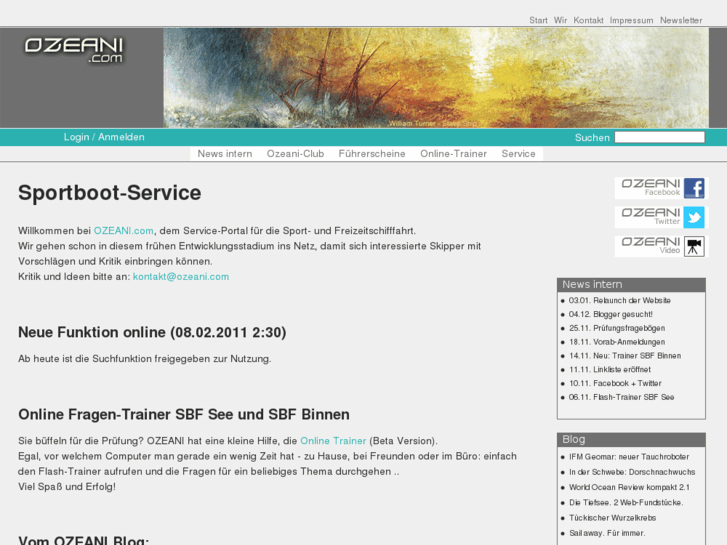Follow the OZEANI.com link in welcome text

tap(124, 231)
